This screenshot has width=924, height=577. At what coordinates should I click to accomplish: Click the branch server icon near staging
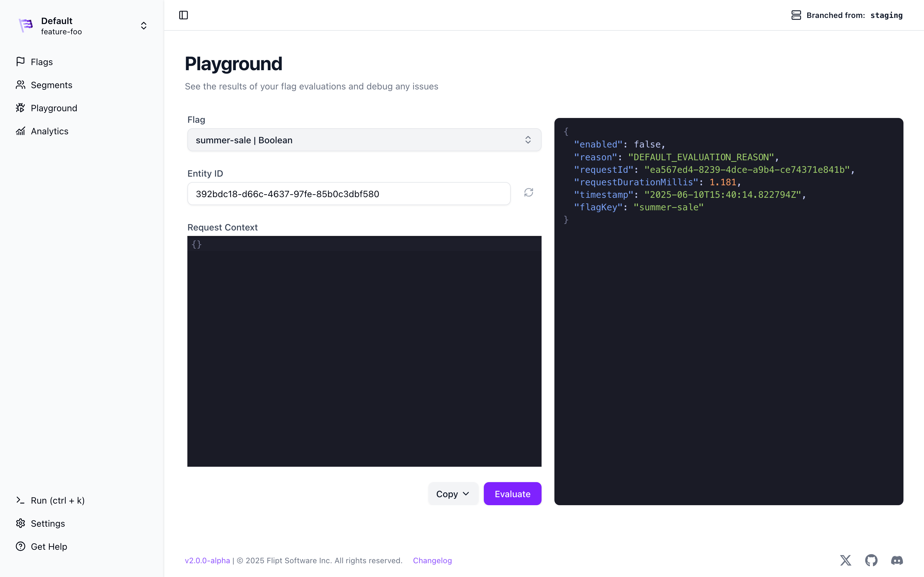(796, 15)
